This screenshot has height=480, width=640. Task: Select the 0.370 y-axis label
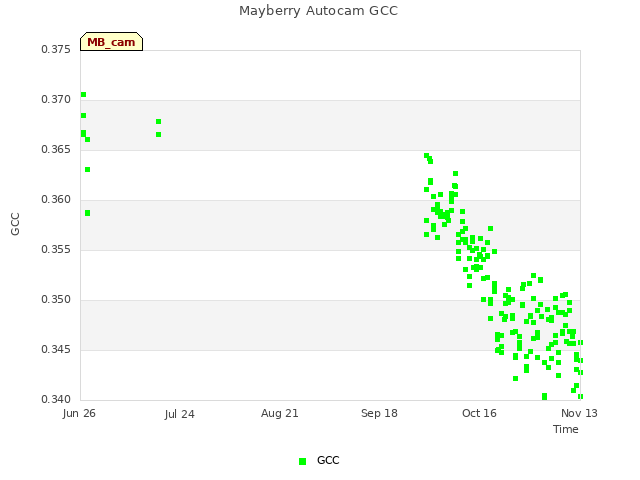pos(56,100)
